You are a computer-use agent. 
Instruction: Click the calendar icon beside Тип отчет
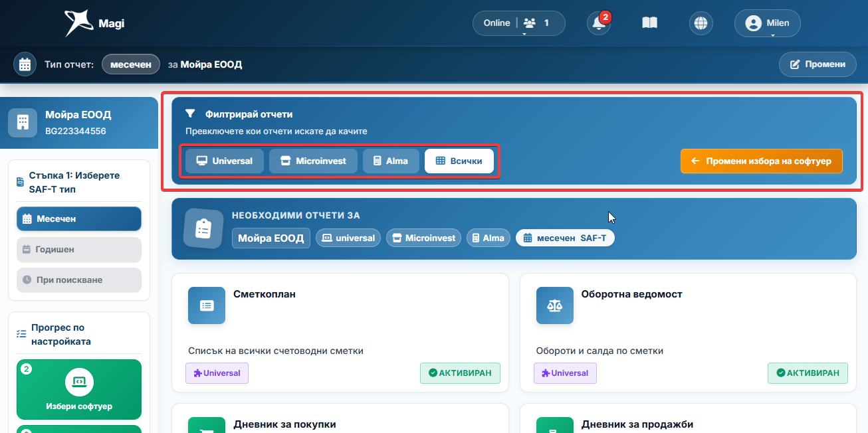[x=25, y=64]
